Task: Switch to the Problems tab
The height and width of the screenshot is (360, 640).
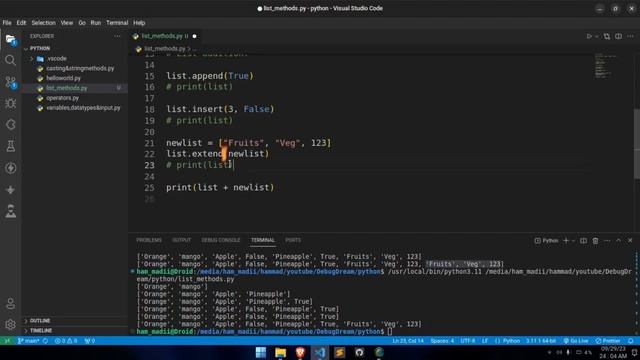Action: click(149, 240)
